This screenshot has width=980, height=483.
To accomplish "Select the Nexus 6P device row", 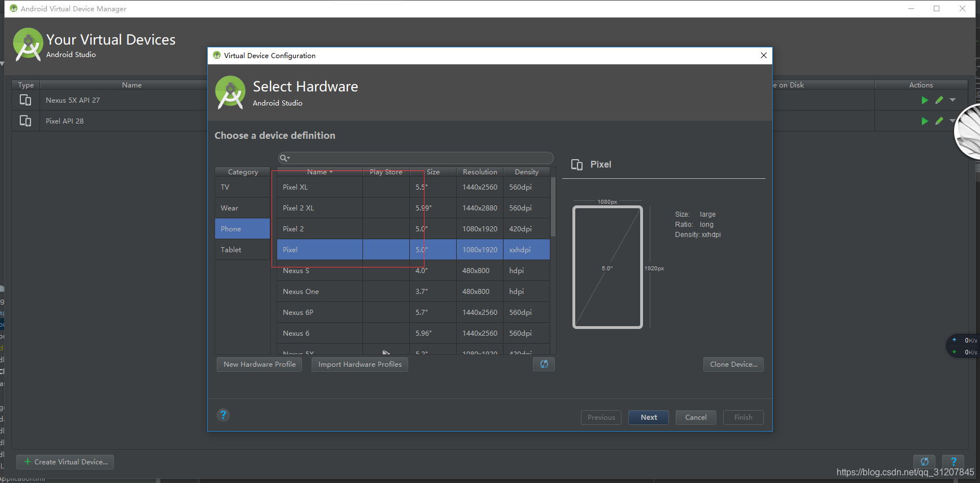I will click(x=413, y=312).
